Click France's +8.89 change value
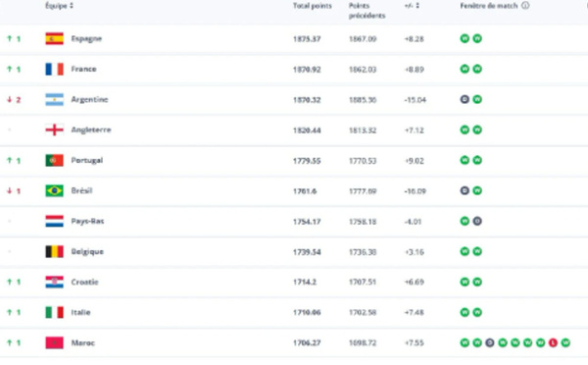Image resolution: width=588 pixels, height=365 pixels. pos(414,70)
